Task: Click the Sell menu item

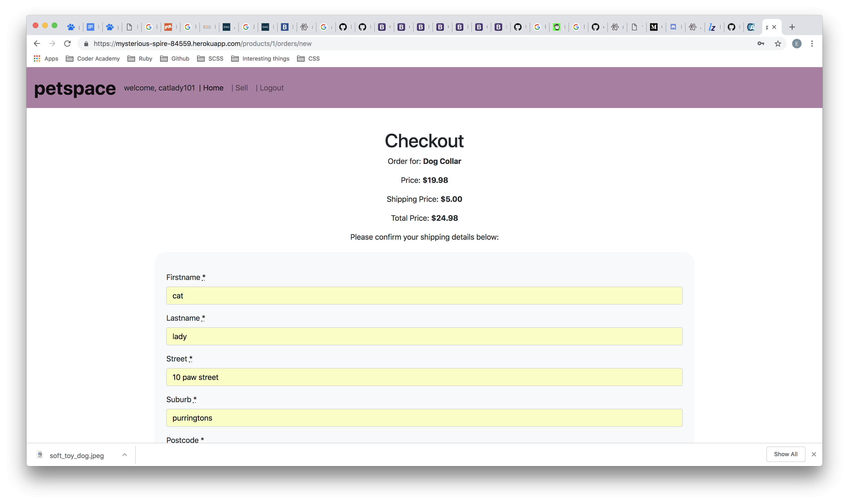Action: point(241,88)
